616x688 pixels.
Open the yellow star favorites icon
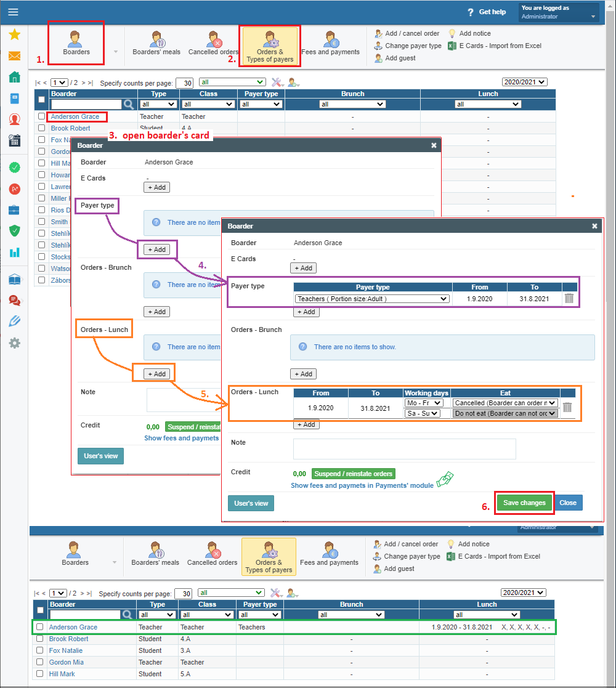click(x=15, y=34)
